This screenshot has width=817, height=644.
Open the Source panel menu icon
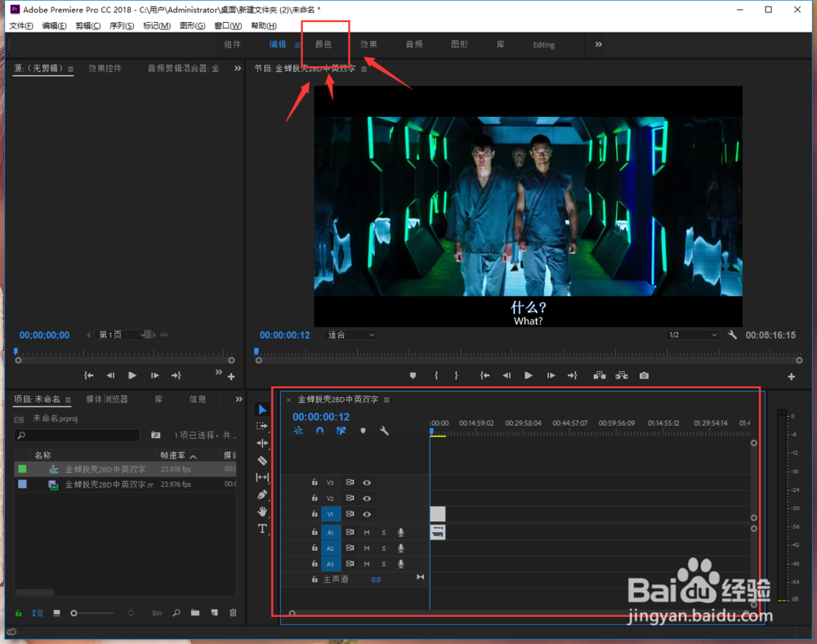pos(70,69)
